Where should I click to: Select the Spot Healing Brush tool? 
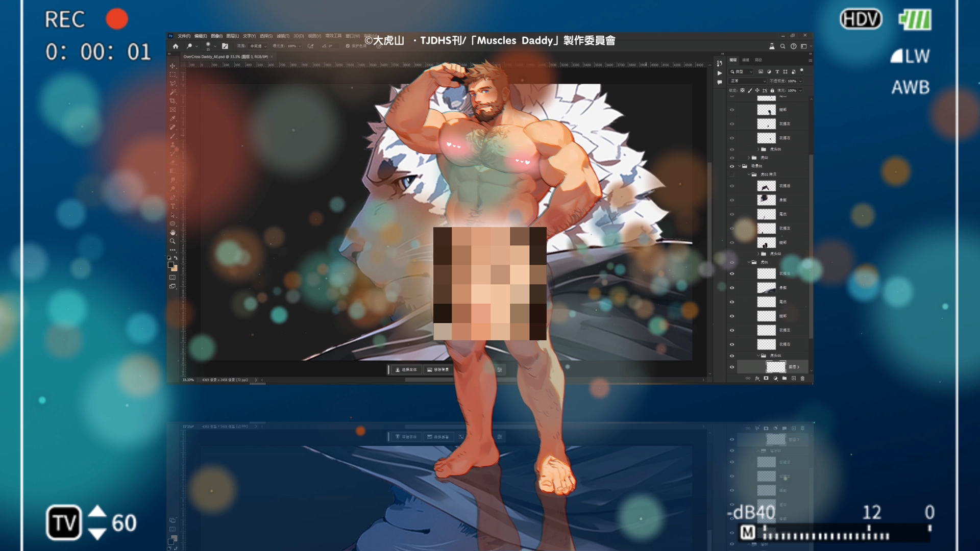pos(173,127)
